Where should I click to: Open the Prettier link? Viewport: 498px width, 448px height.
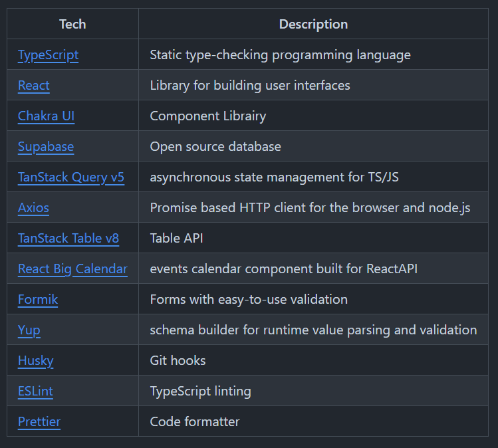39,421
